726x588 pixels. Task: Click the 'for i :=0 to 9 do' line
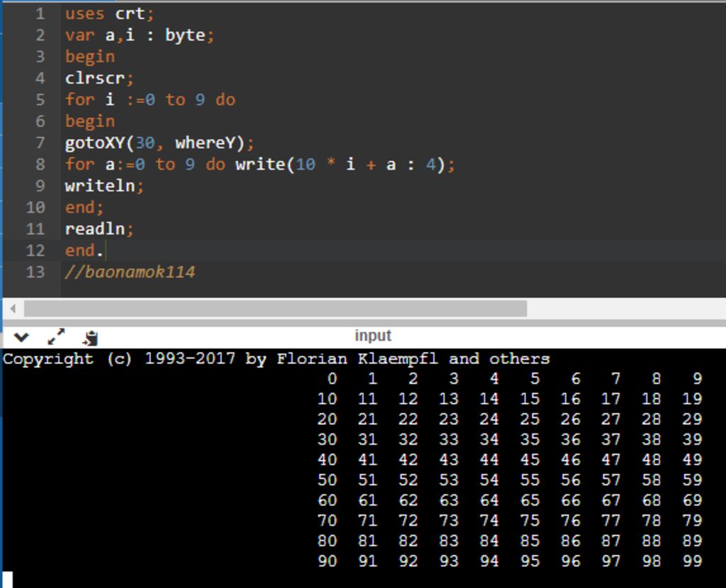click(150, 99)
